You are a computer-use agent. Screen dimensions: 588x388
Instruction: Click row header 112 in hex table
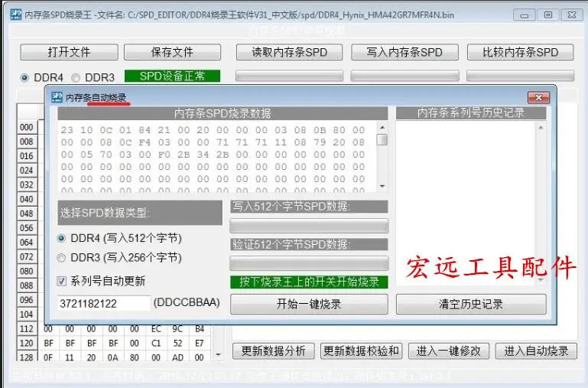[27, 329]
